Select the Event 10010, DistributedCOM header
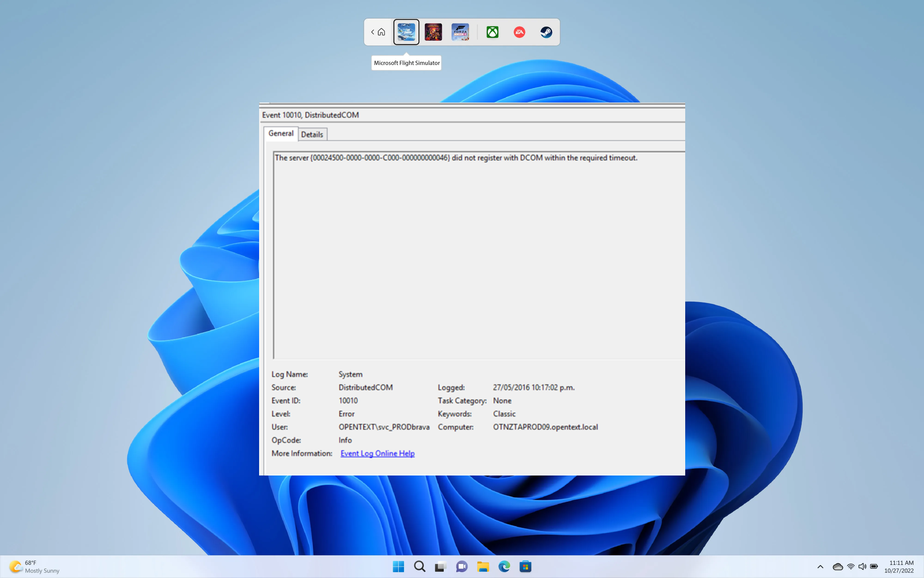Screen dimensions: 924x578 pyautogui.click(x=311, y=115)
